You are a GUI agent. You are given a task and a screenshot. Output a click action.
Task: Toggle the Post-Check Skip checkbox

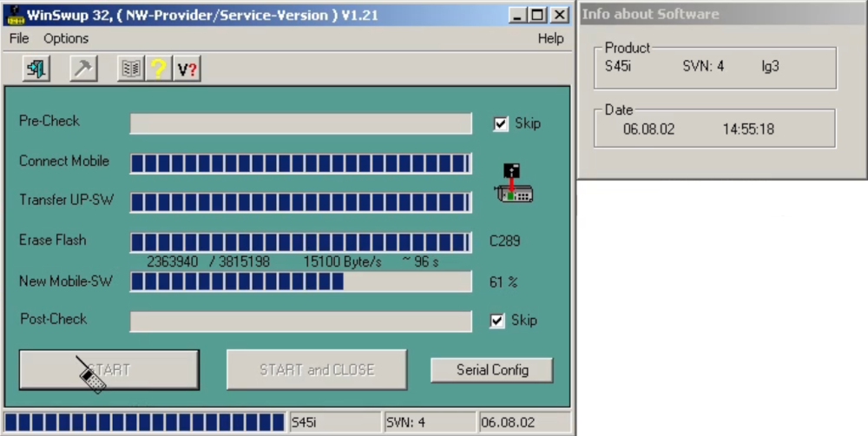(496, 321)
